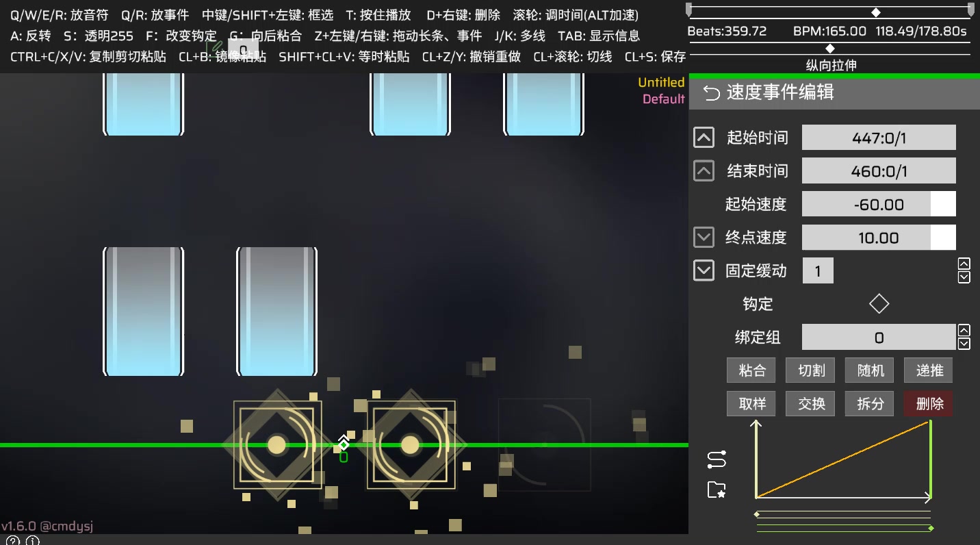980x545 pixels.
Task: Expand the 固定缓动 dropdown arrow
Action: (x=704, y=270)
